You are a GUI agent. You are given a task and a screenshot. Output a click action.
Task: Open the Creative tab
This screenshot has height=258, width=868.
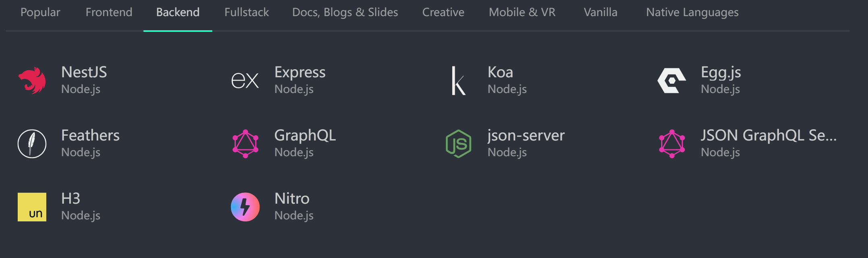point(443,12)
